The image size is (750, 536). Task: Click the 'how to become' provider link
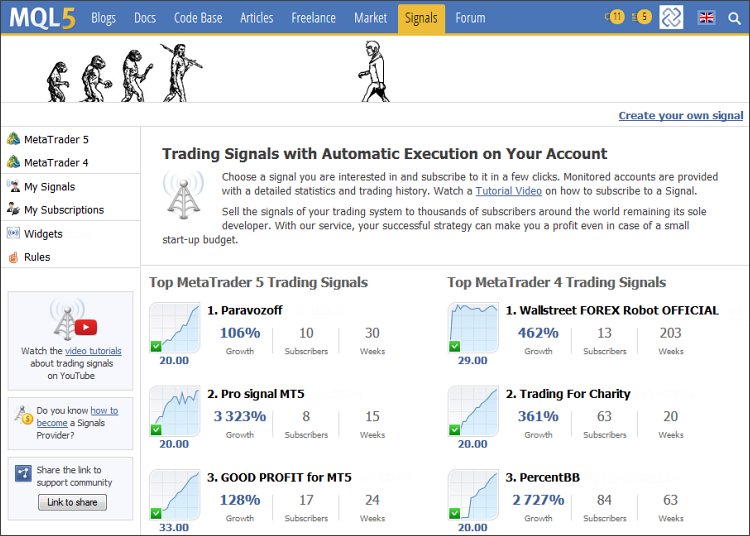tap(77, 416)
